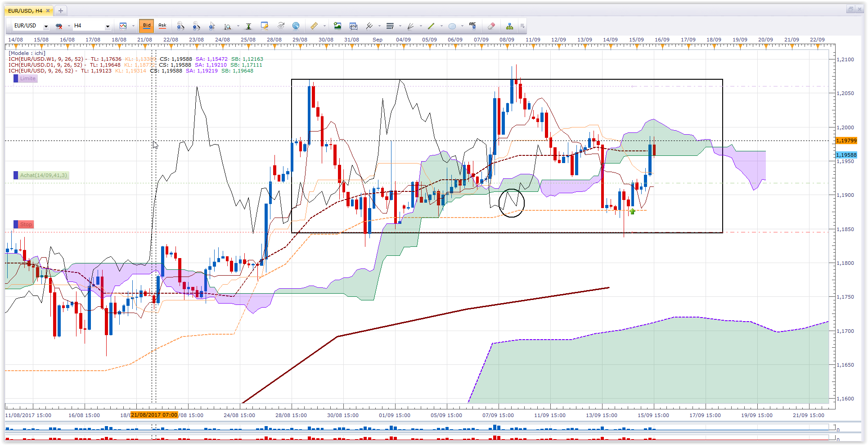Viewport: 868px width, 445px height.
Task: Click the orange 1,19799 price marker
Action: [x=846, y=141]
